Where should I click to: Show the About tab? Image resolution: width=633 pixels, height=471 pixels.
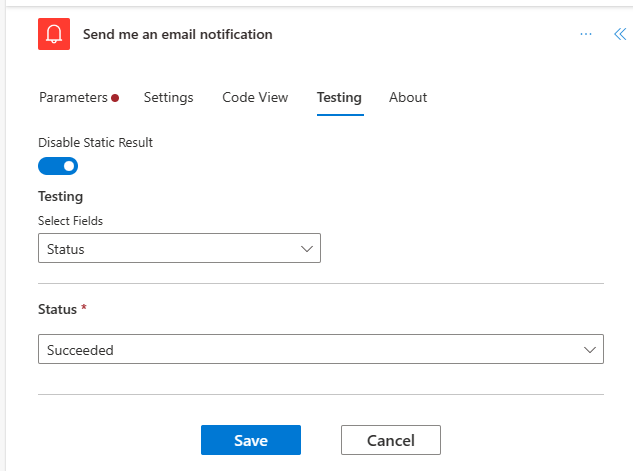(408, 97)
